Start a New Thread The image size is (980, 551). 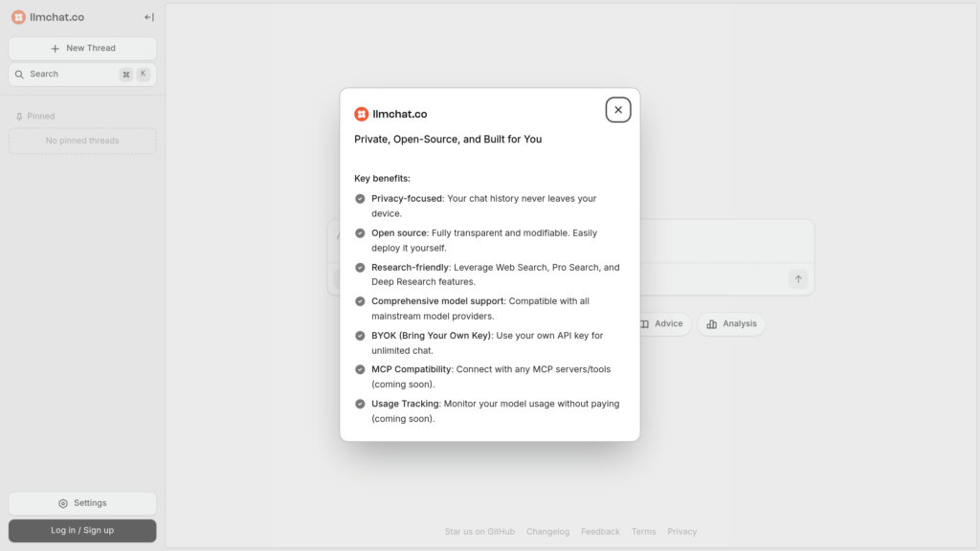click(82, 48)
